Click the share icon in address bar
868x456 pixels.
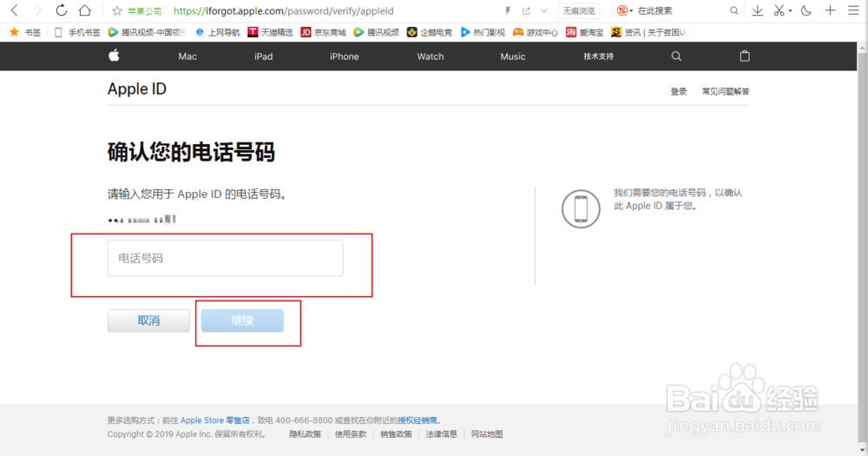(x=526, y=10)
